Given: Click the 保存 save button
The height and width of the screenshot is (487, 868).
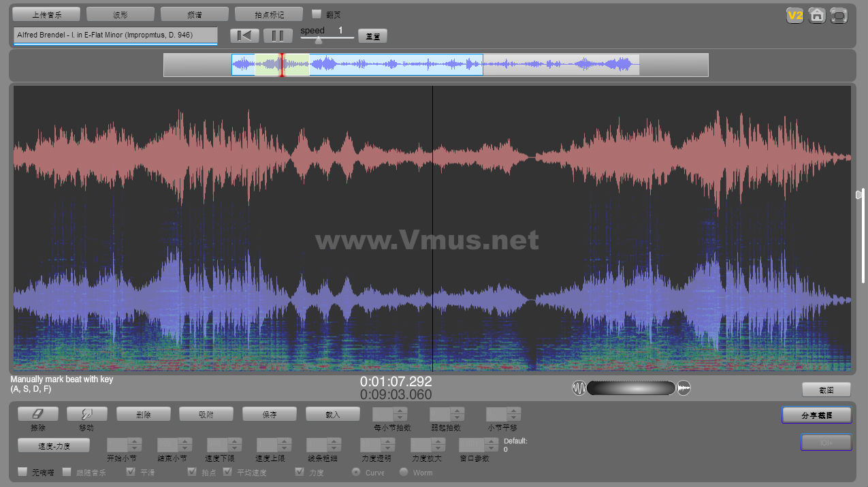Looking at the screenshot, I should (270, 414).
